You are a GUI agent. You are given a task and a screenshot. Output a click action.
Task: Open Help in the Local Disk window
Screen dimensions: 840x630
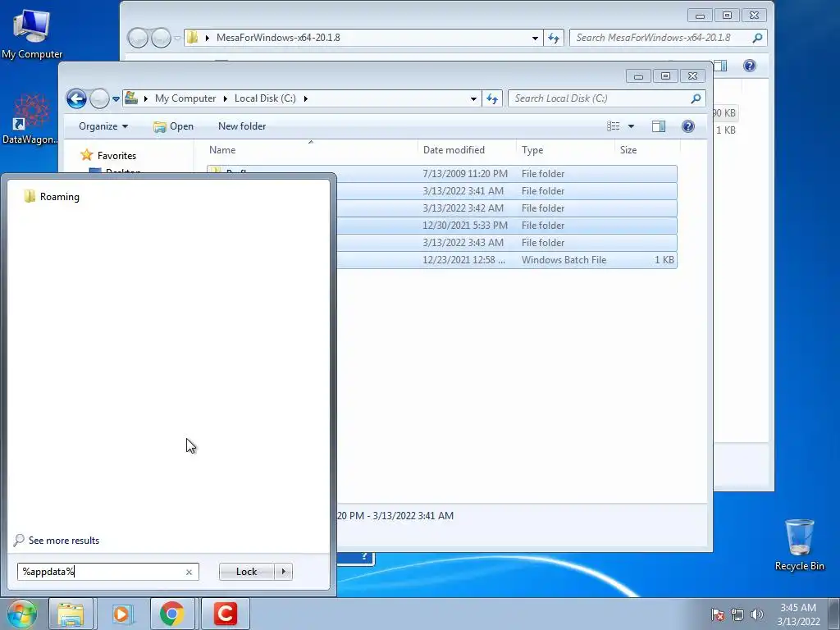click(x=688, y=126)
